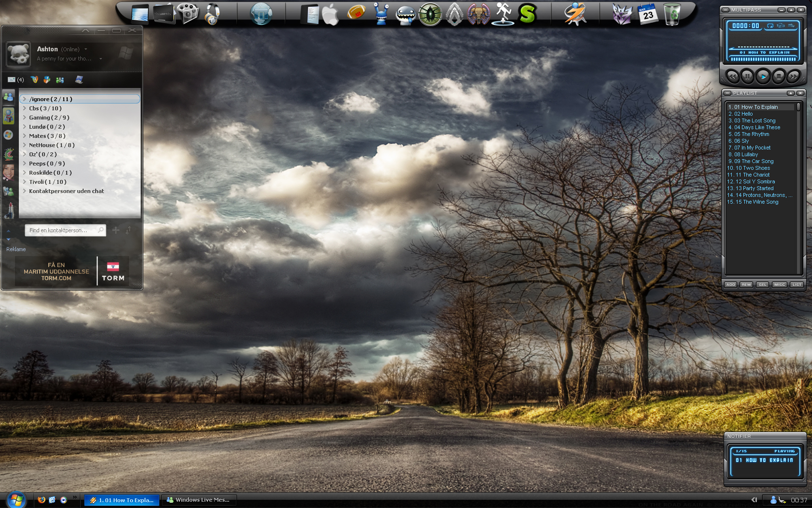
Task: Switch to Windows Live Messenger taskbar item
Action: coord(198,500)
